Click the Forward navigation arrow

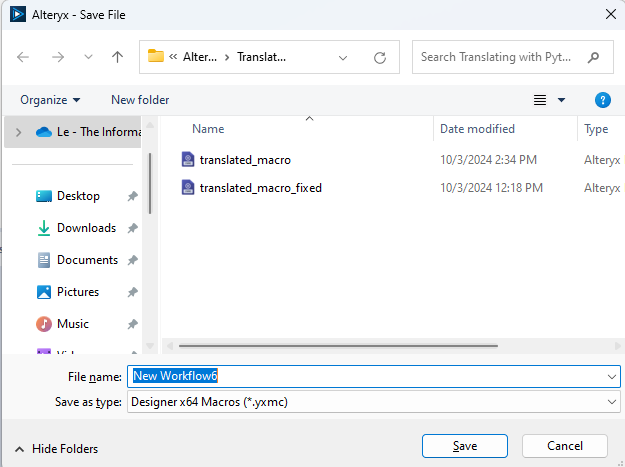[x=56, y=57]
